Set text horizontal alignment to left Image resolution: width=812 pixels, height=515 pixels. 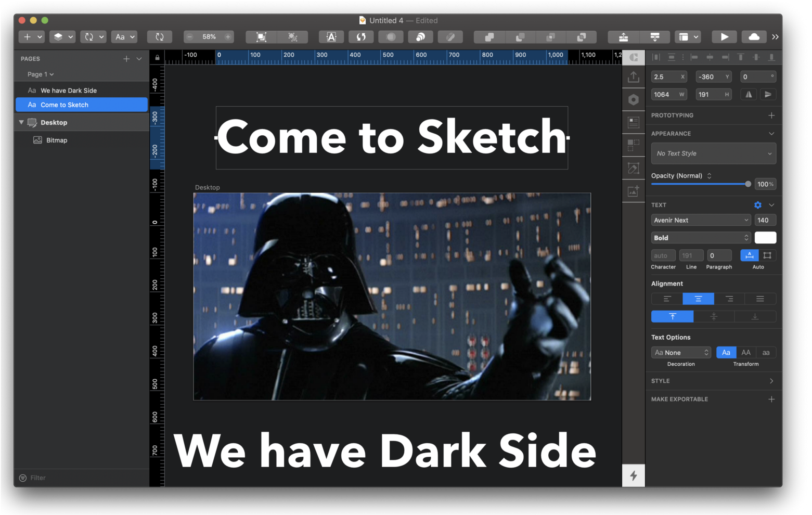click(x=667, y=299)
